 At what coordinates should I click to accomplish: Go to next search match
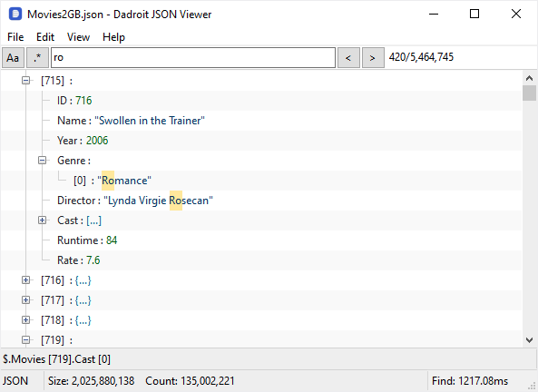pyautogui.click(x=373, y=58)
